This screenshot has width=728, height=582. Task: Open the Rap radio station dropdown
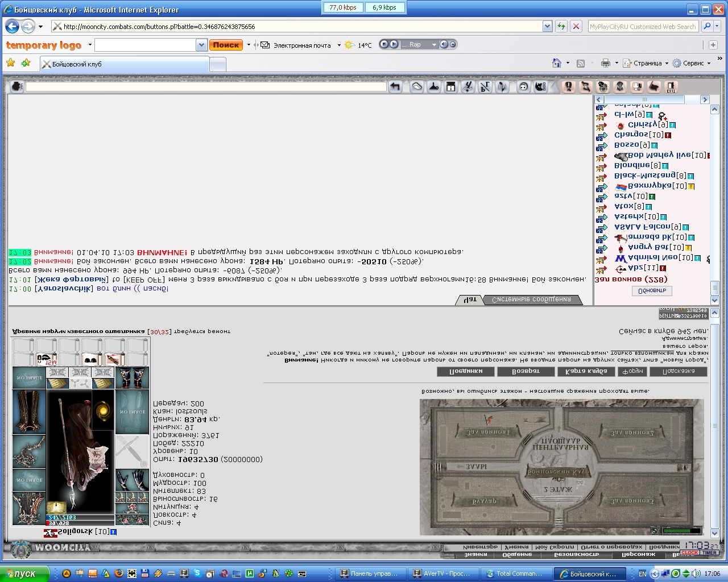click(x=434, y=44)
